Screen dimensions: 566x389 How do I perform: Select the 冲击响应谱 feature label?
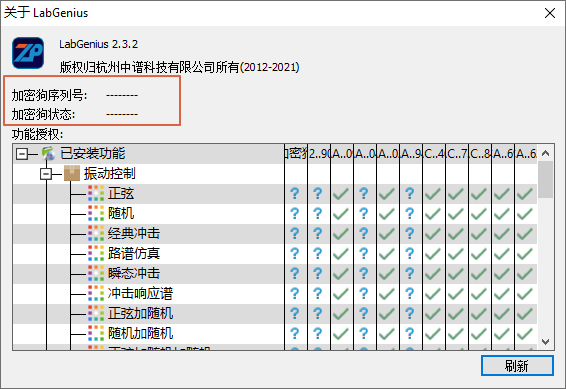[x=140, y=293]
